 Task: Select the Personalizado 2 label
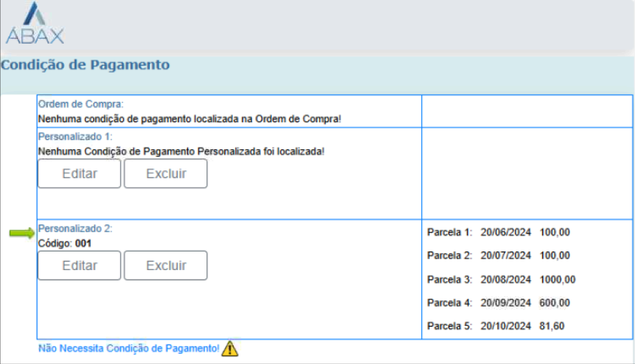[75, 228]
